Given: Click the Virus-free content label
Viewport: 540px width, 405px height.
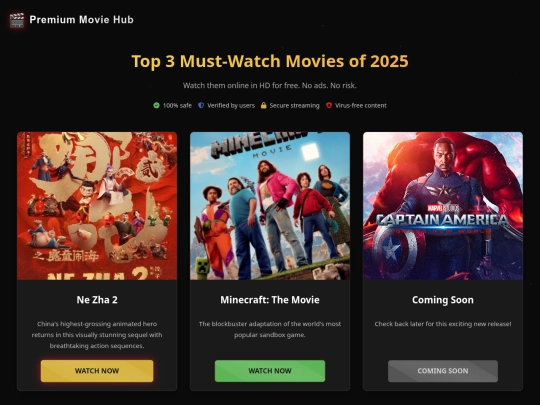Looking at the screenshot, I should (361, 105).
